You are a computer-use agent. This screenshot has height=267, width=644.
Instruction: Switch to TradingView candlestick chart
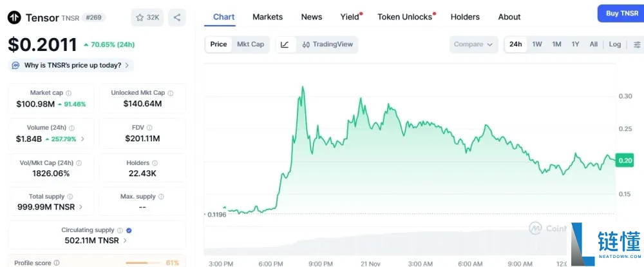click(327, 44)
